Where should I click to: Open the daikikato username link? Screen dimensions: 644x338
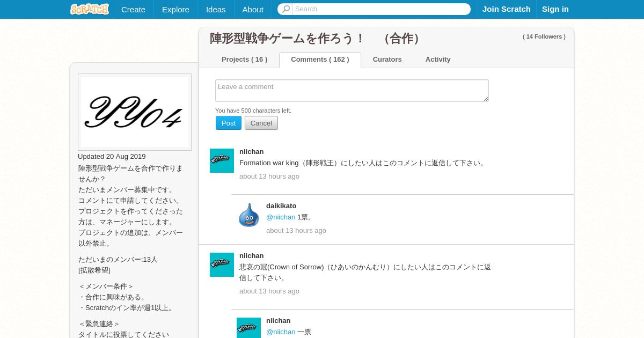(x=281, y=206)
